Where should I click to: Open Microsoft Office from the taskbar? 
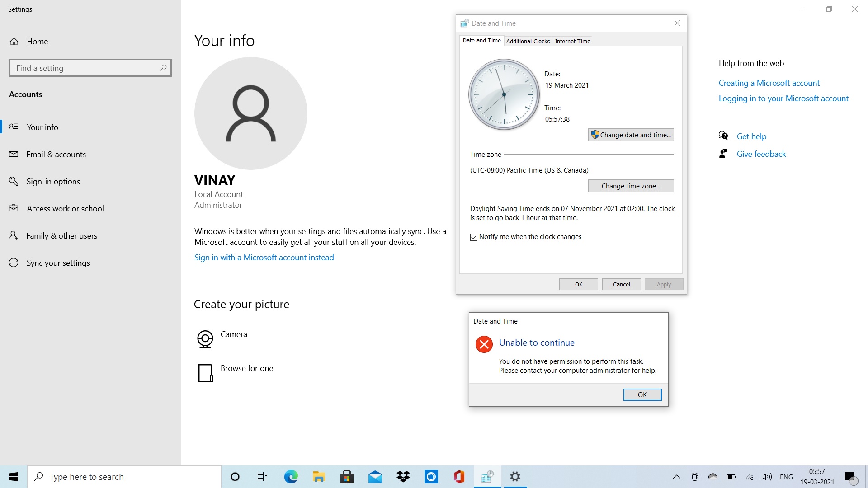point(458,476)
